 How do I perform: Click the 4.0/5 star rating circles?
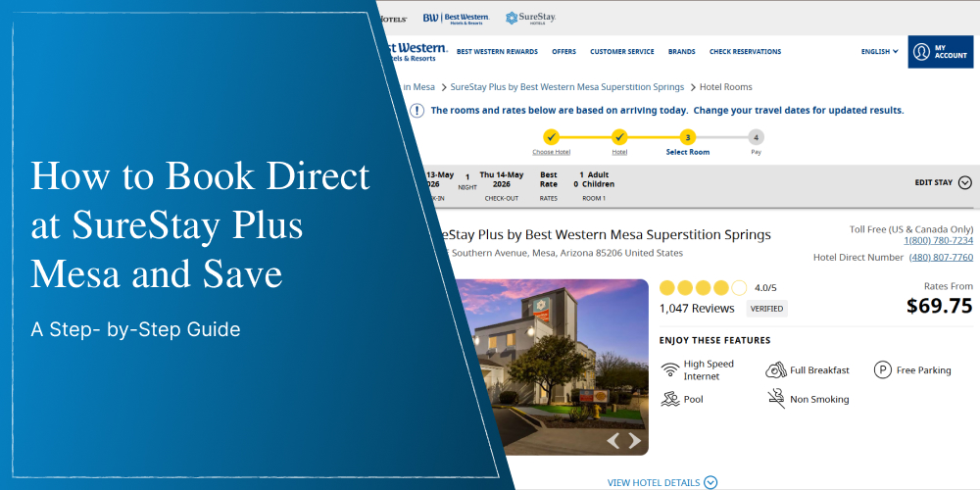click(x=703, y=288)
